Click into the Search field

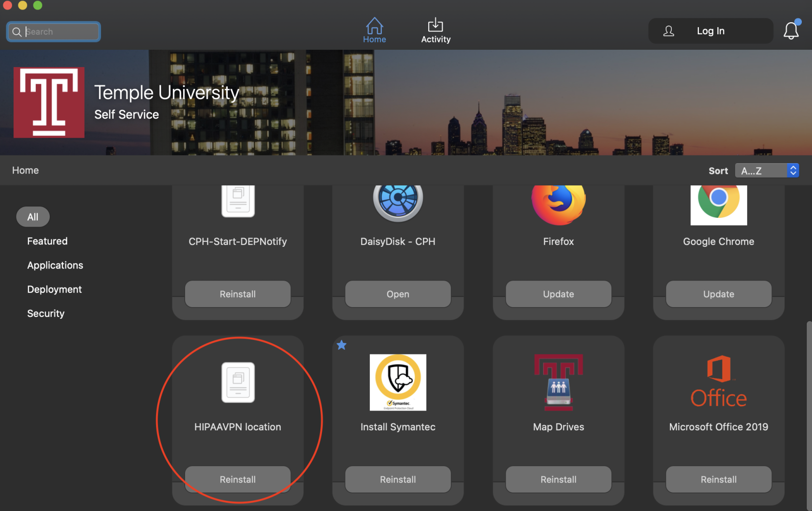point(54,32)
